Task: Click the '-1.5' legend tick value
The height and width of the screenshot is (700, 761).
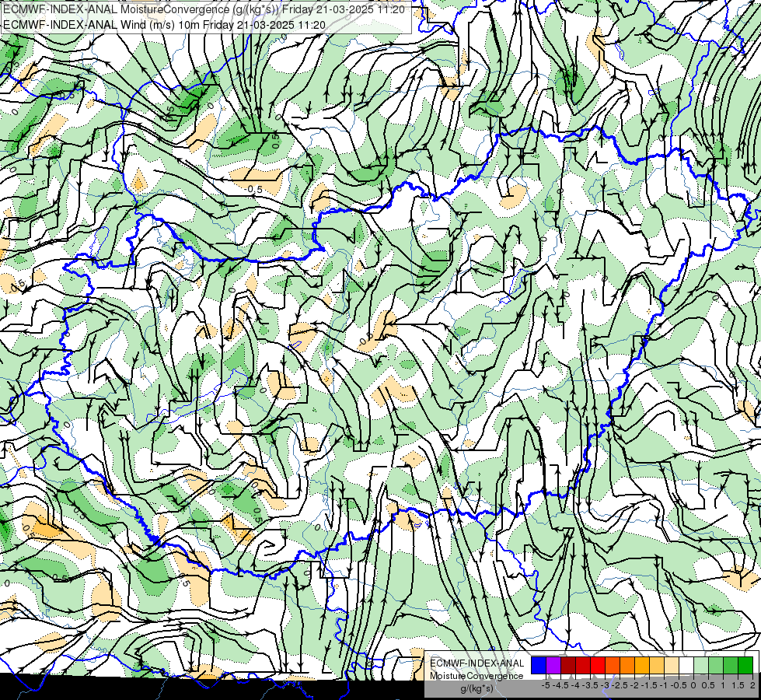Action: pyautogui.click(x=649, y=685)
